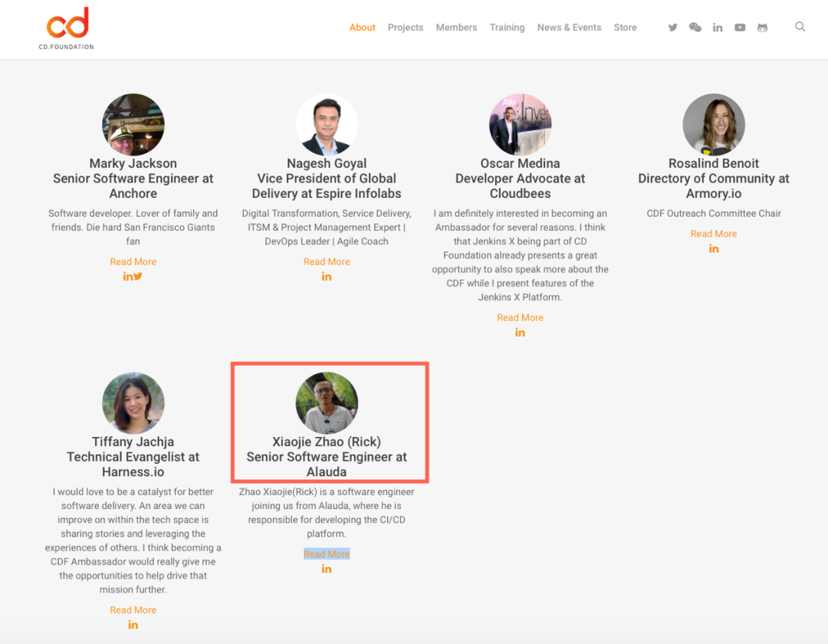Open Marky Jackson's LinkedIn icon

[128, 277]
